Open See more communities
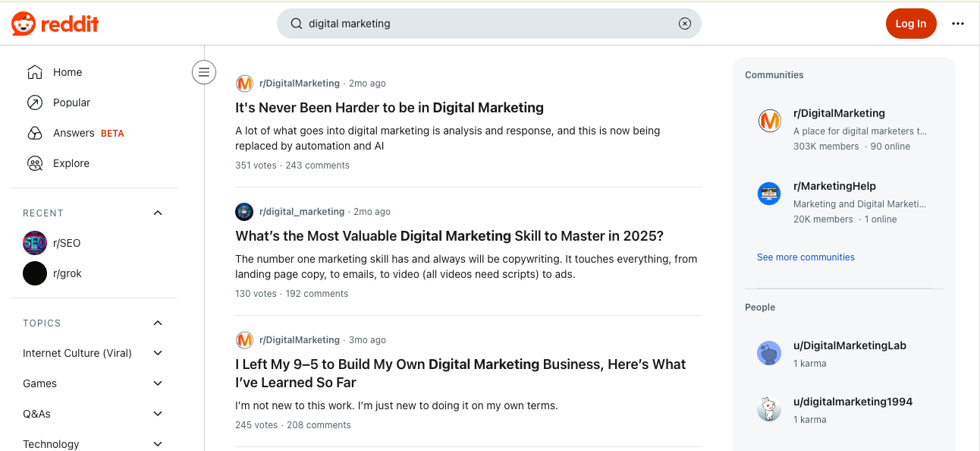 pyautogui.click(x=806, y=257)
